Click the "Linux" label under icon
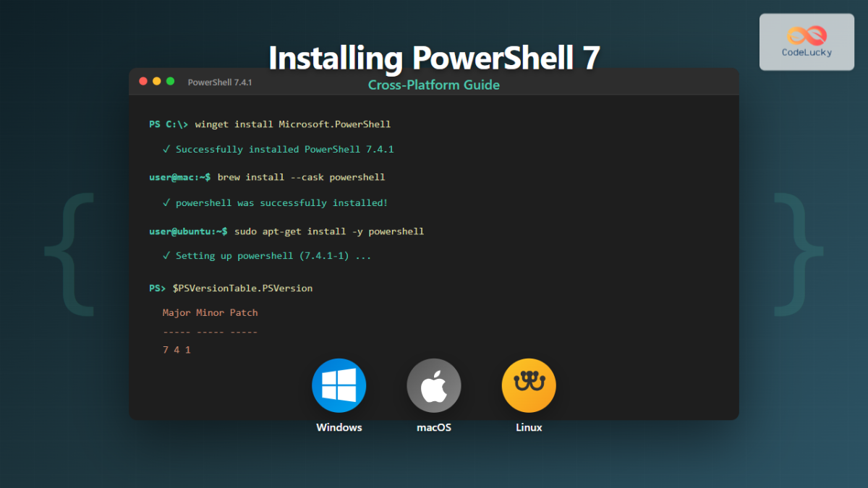This screenshot has height=488, width=868. 529,427
